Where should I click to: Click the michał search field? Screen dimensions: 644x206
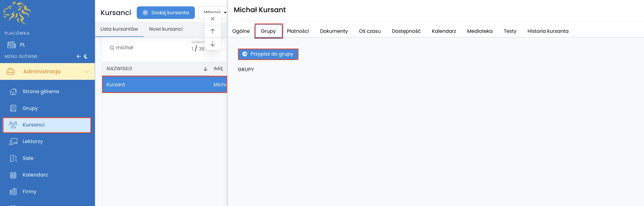148,48
